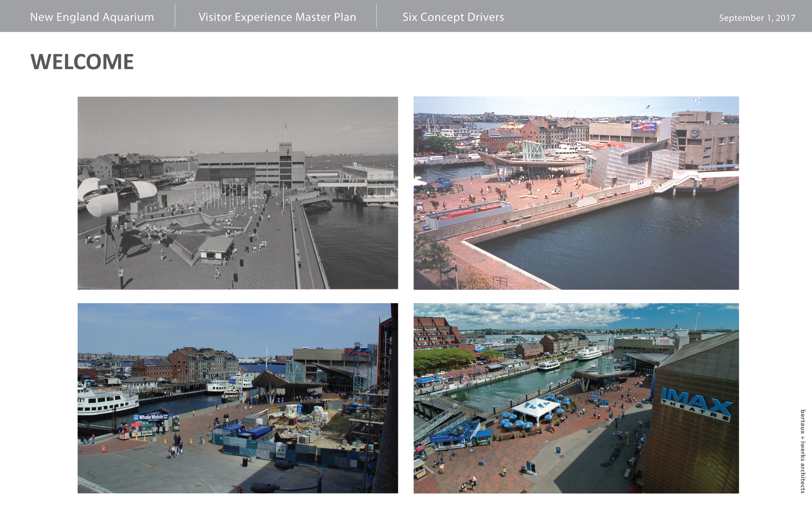Click the New England Aquarium header text
Image resolution: width=812 pixels, height=525 pixels.
coord(92,17)
